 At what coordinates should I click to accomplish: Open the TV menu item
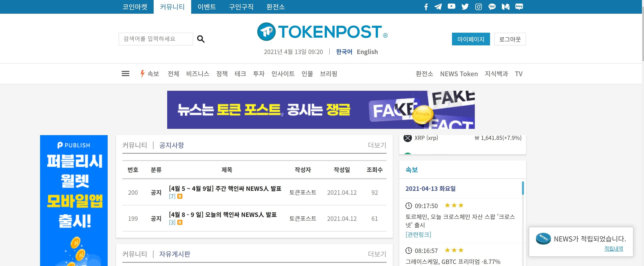click(519, 74)
